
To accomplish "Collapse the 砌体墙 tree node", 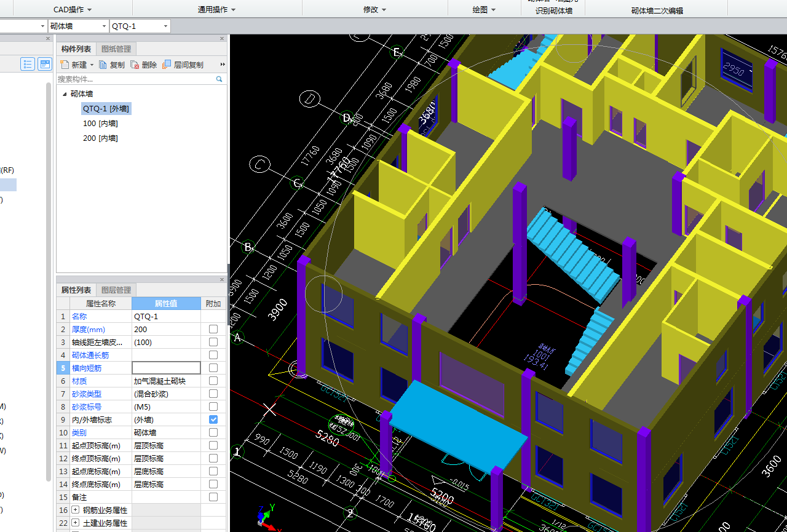I will coord(65,94).
